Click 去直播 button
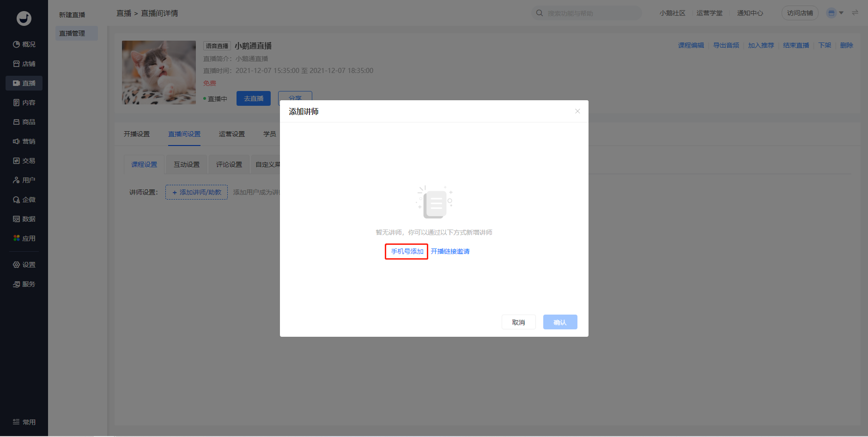 (x=254, y=98)
